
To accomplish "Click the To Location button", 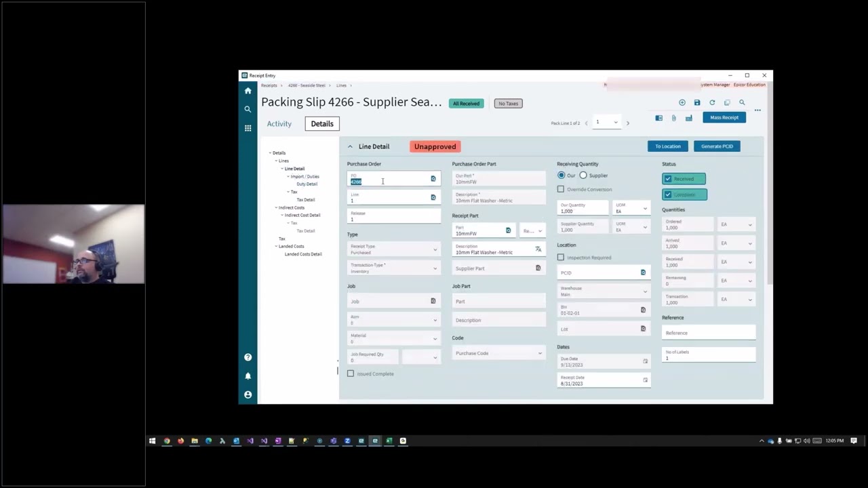I will tap(667, 146).
